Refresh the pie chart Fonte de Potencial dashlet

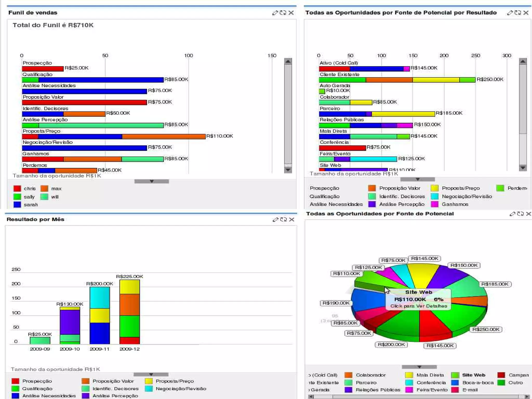(520, 214)
